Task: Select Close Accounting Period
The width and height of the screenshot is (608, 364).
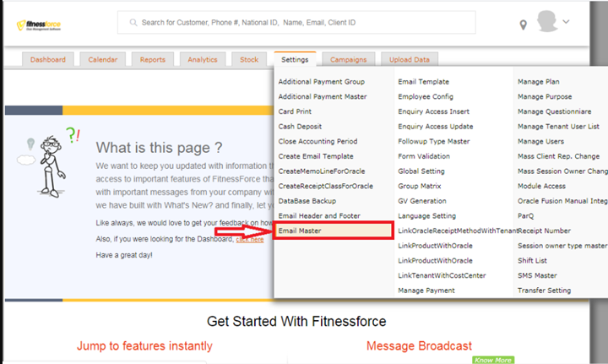Action: tap(318, 142)
